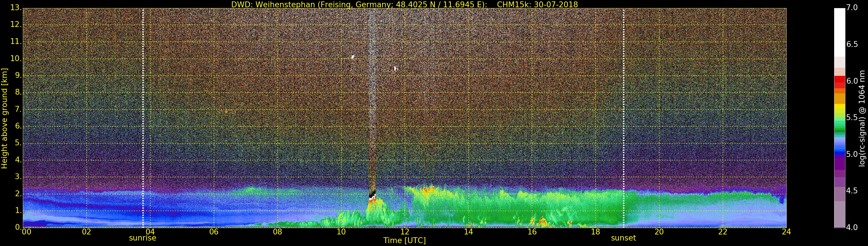The width and height of the screenshot is (868, 246).
Task: Click the red section of the colorbar
Action: [839, 82]
